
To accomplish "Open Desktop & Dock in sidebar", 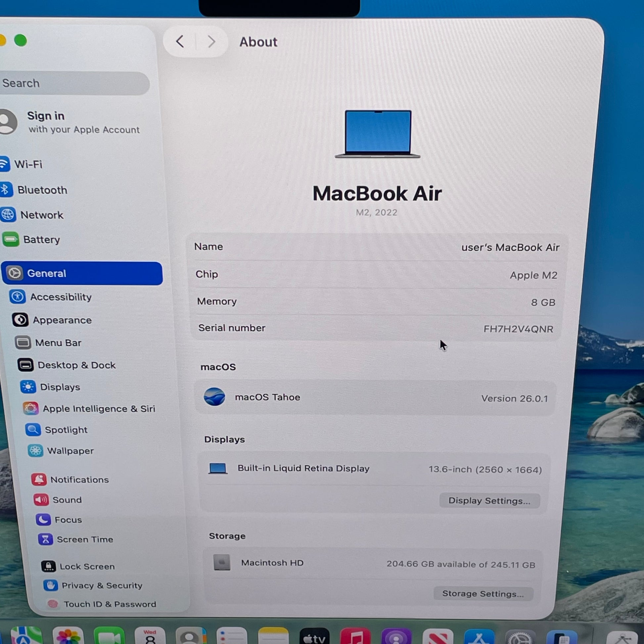I will coord(76,365).
